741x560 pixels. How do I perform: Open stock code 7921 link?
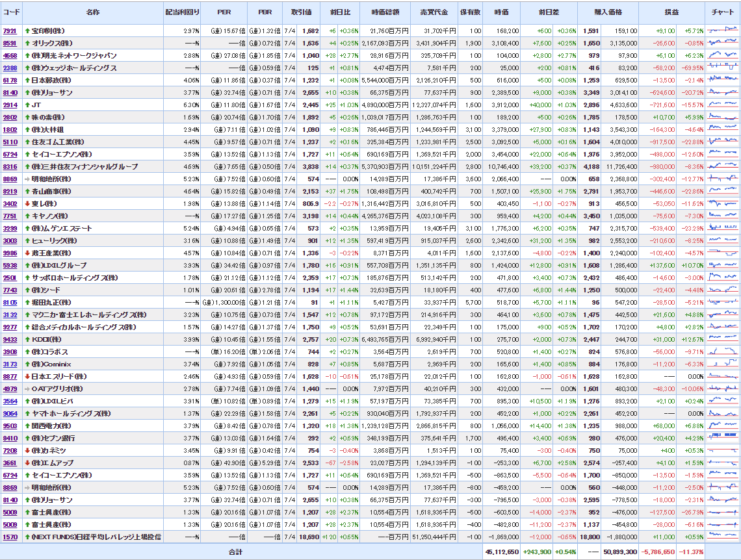10,31
